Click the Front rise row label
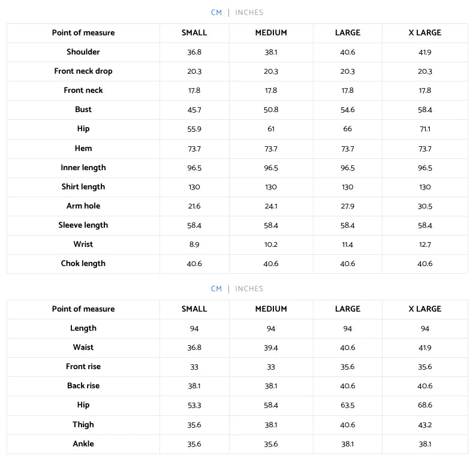This screenshot has height=462, width=476. coord(83,367)
